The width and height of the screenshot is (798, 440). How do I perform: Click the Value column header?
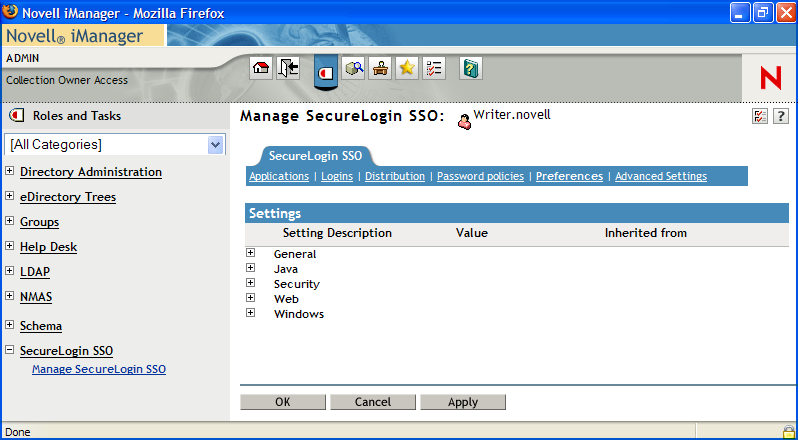(x=472, y=233)
